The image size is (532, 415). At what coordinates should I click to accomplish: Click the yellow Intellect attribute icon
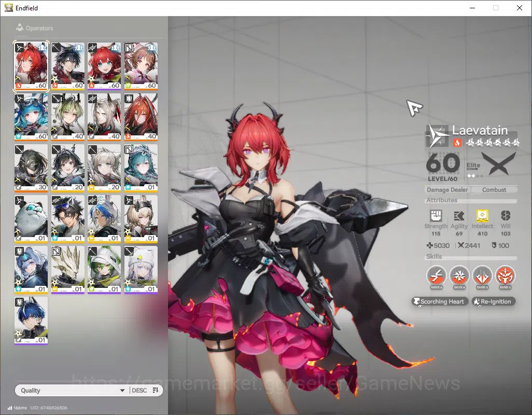(x=482, y=216)
